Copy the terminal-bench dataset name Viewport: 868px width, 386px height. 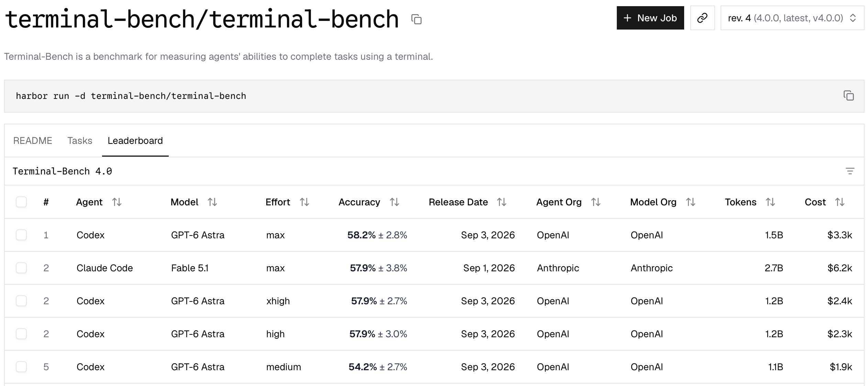[416, 19]
